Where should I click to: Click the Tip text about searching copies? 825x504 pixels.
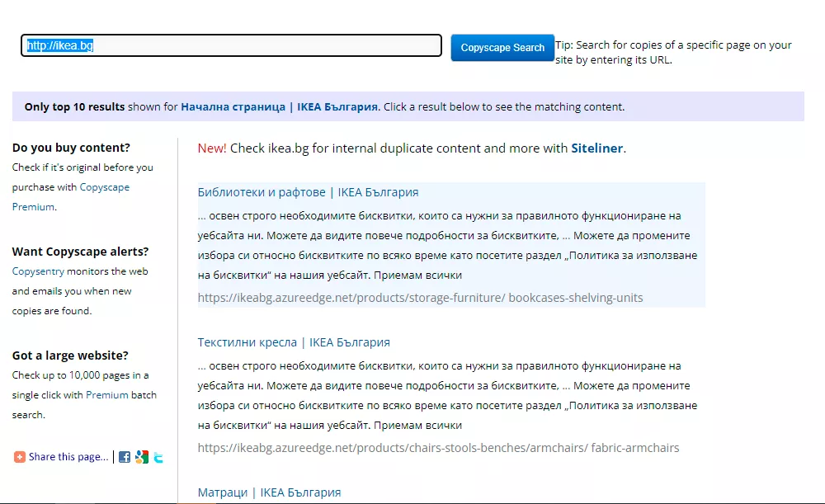point(673,52)
